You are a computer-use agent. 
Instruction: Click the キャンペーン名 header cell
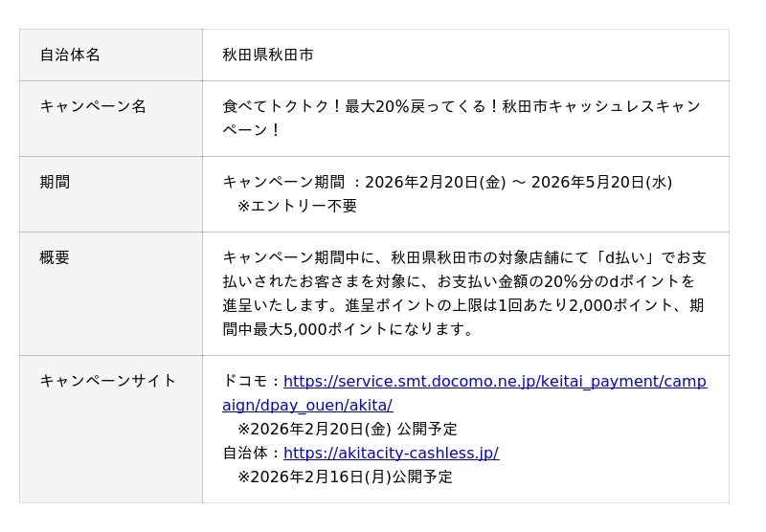93,107
